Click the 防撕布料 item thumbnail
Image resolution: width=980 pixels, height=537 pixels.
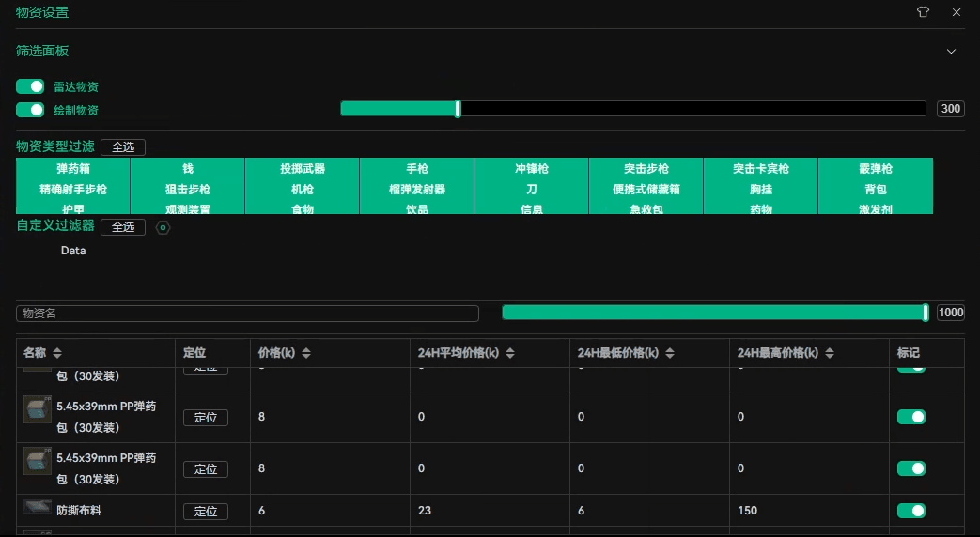click(x=38, y=507)
